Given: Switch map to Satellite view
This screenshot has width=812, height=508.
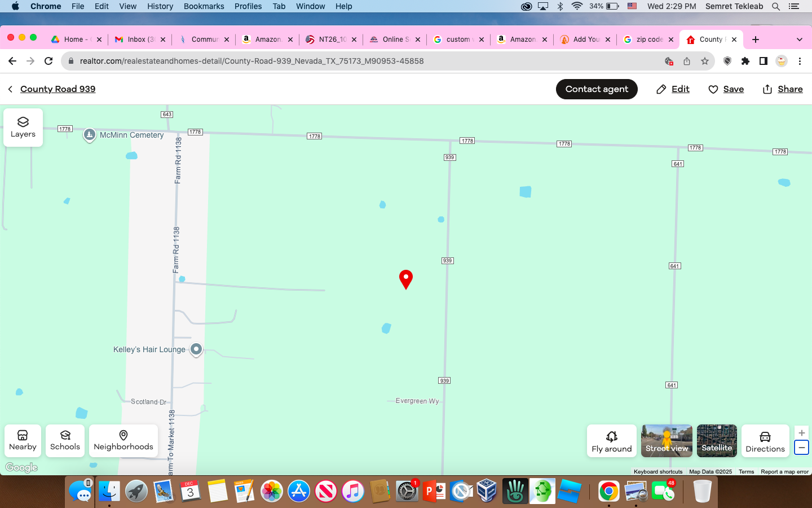Looking at the screenshot, I should click(x=717, y=441).
